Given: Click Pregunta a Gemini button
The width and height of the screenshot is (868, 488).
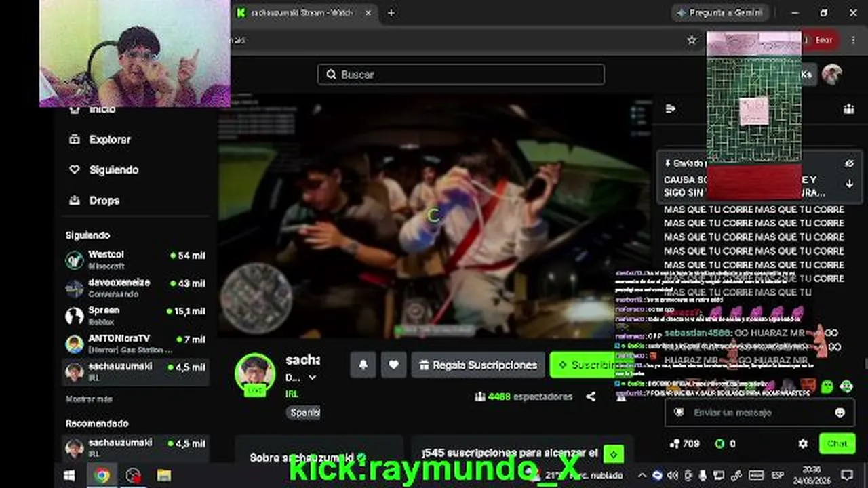Looking at the screenshot, I should pyautogui.click(x=719, y=13).
